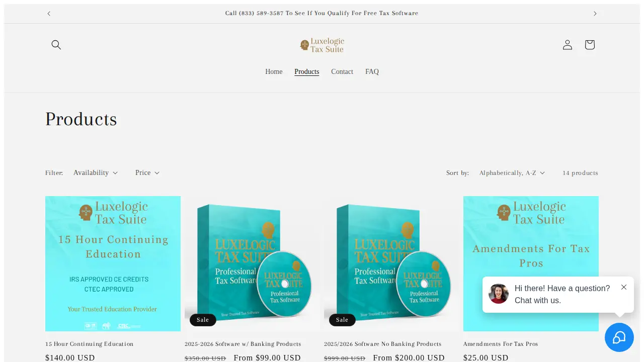The height and width of the screenshot is (362, 644).
Task: Open the account login icon
Action: coord(568,45)
